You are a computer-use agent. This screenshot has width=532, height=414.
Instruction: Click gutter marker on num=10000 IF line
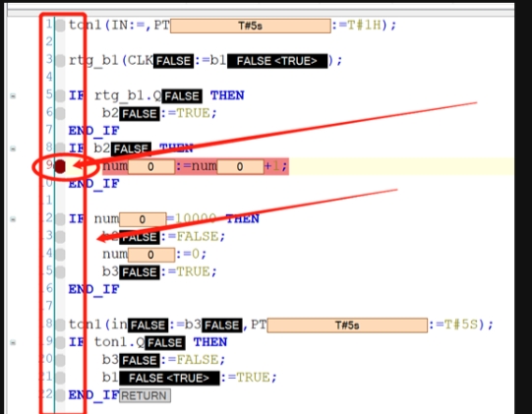click(x=60, y=219)
